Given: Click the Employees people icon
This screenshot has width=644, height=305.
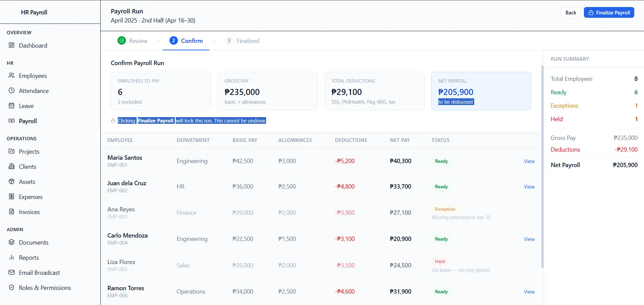Looking at the screenshot, I should click(x=11, y=75).
